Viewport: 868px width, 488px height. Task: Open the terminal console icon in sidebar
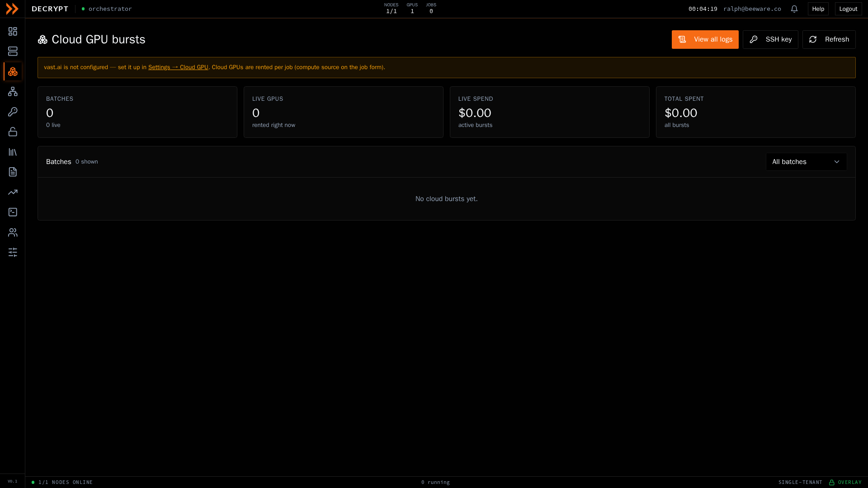(13, 212)
